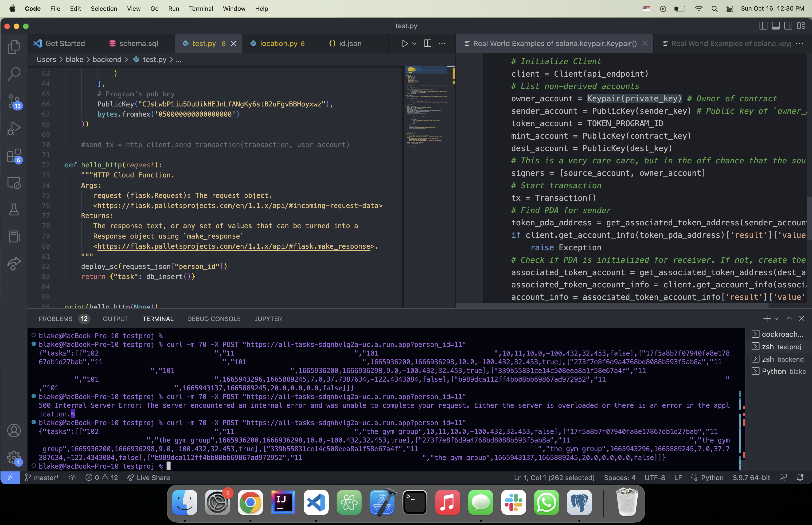Image resolution: width=812 pixels, height=525 pixels.
Task: Toggle the bottom panel layout button
Action: coord(776,26)
